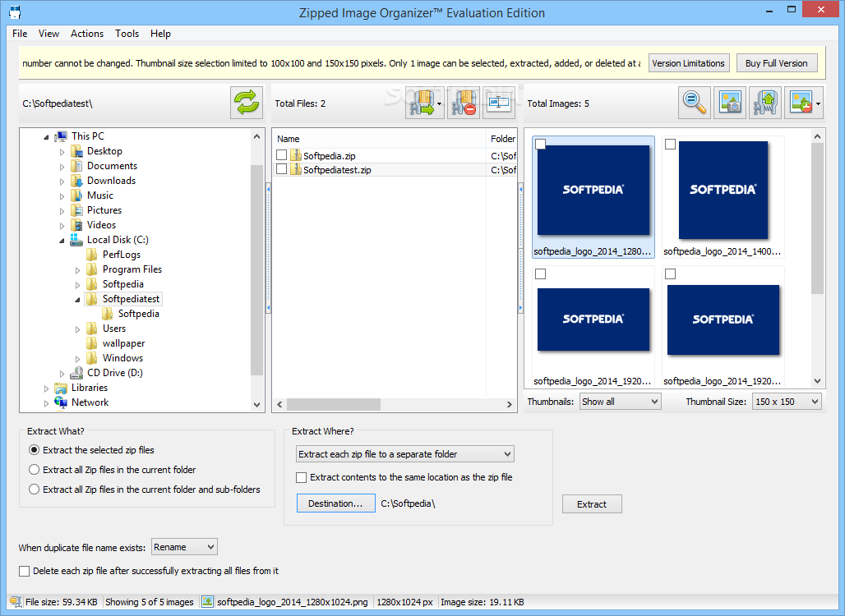The height and width of the screenshot is (616, 845).
Task: Click the view image camera icon
Action: tap(730, 103)
